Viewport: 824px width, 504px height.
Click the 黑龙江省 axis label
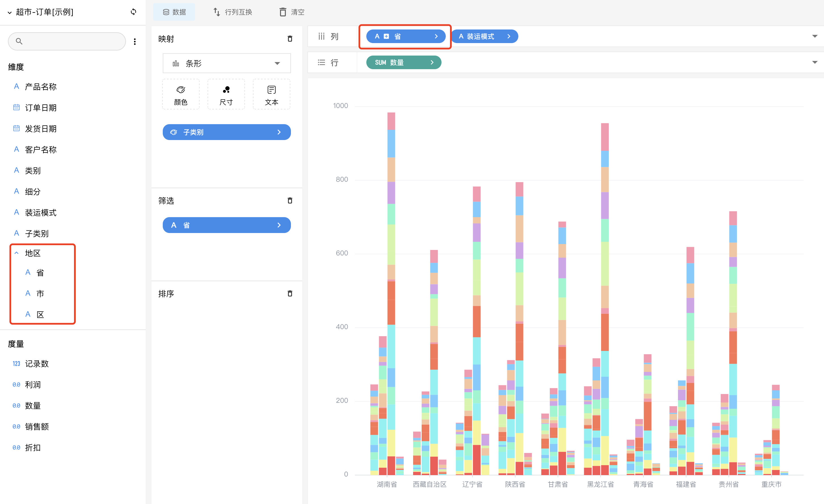pyautogui.click(x=601, y=484)
